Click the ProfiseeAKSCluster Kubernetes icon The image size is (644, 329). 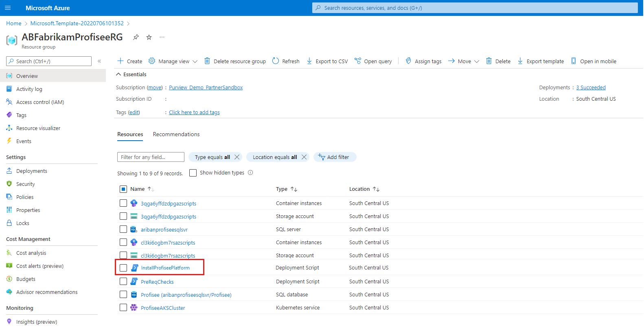click(x=134, y=307)
